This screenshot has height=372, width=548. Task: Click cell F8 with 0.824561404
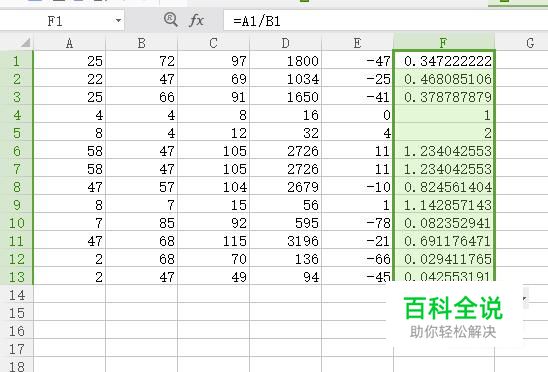point(444,187)
